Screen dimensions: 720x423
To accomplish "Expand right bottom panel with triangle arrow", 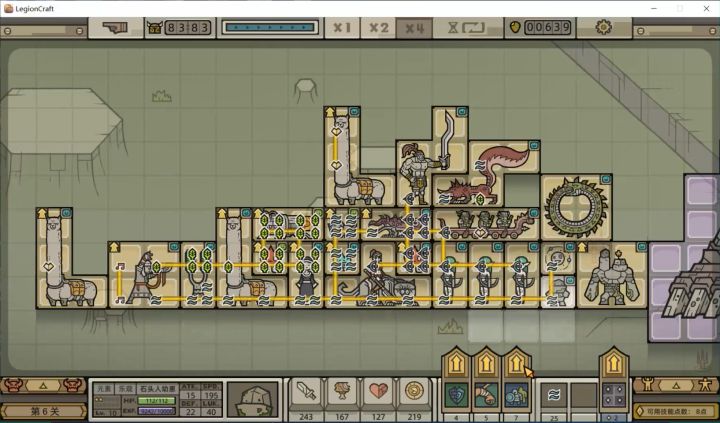I will click(x=677, y=385).
